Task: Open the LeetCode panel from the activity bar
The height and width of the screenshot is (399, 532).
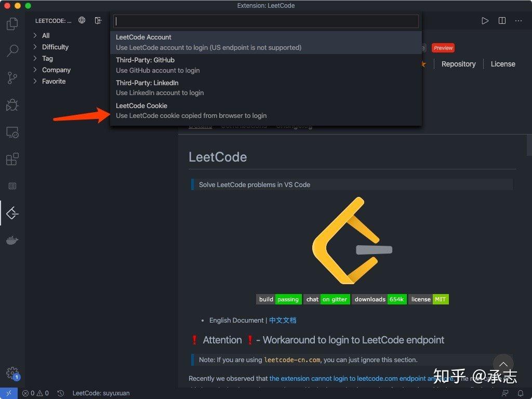Action: point(11,213)
